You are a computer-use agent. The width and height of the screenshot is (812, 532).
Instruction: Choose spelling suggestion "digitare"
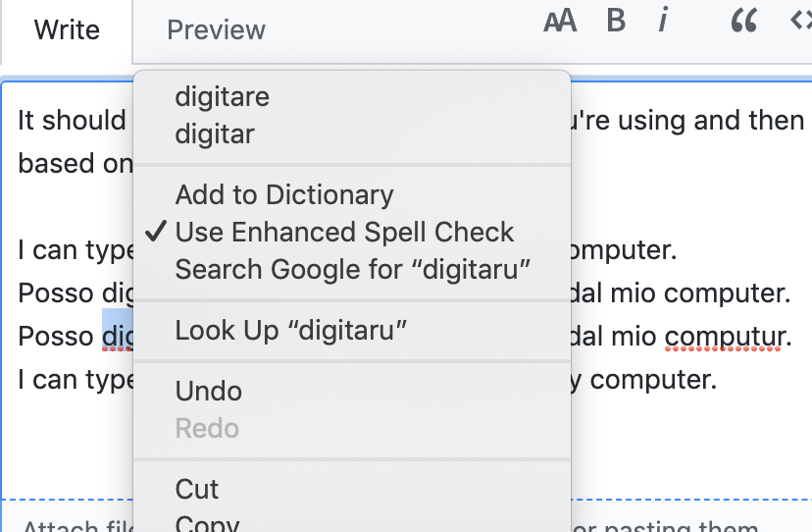(352, 97)
